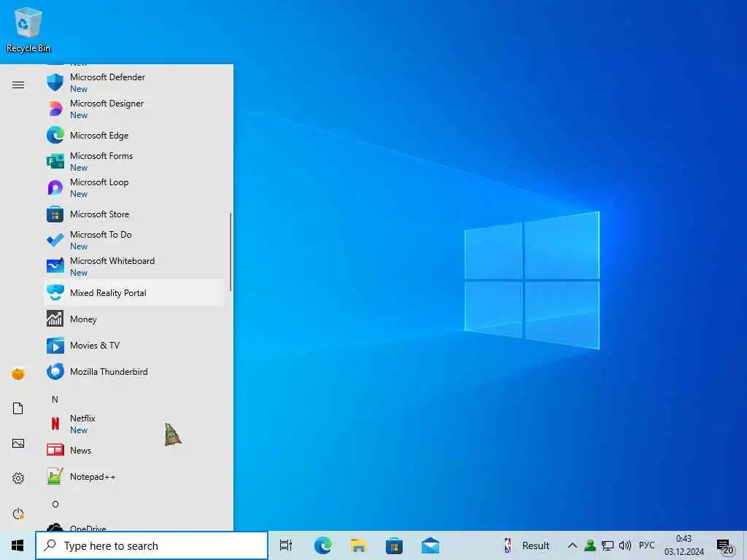This screenshot has height=560, width=747.
Task: Click the Power button in Start sidebar
Action: (18, 513)
